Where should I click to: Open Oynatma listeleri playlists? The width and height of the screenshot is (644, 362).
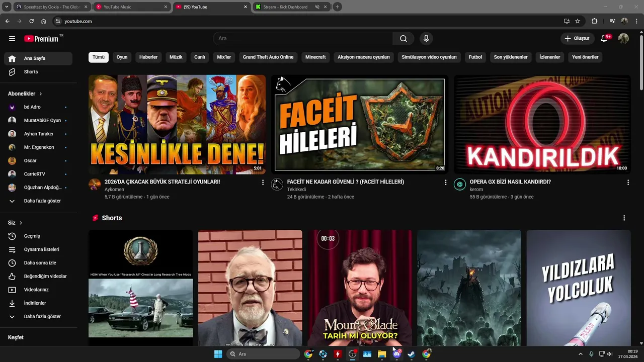[38, 249]
